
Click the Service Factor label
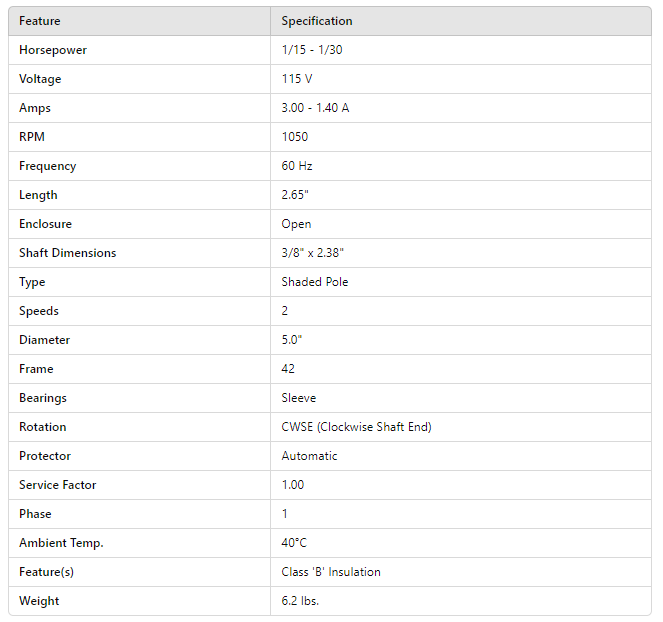[58, 485]
